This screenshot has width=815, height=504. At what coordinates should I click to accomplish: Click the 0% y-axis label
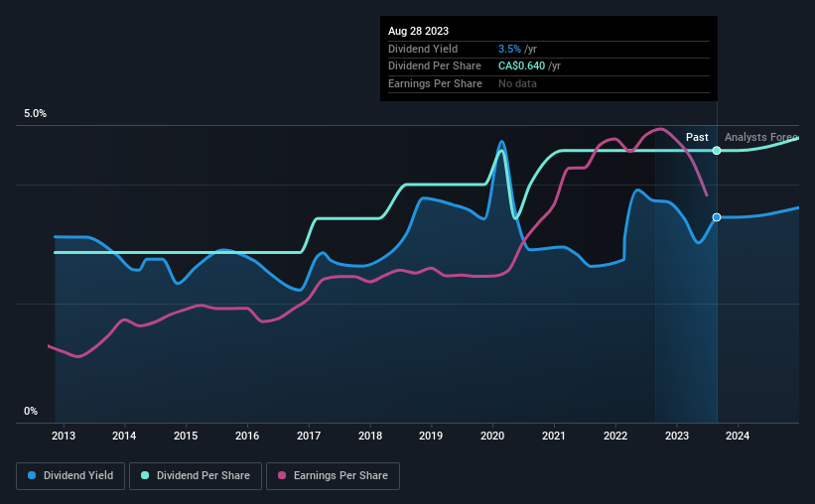(x=31, y=411)
